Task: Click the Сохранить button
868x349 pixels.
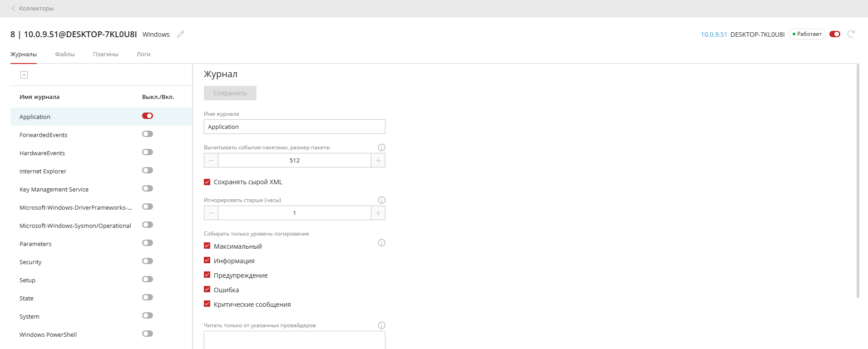Action: [x=230, y=93]
